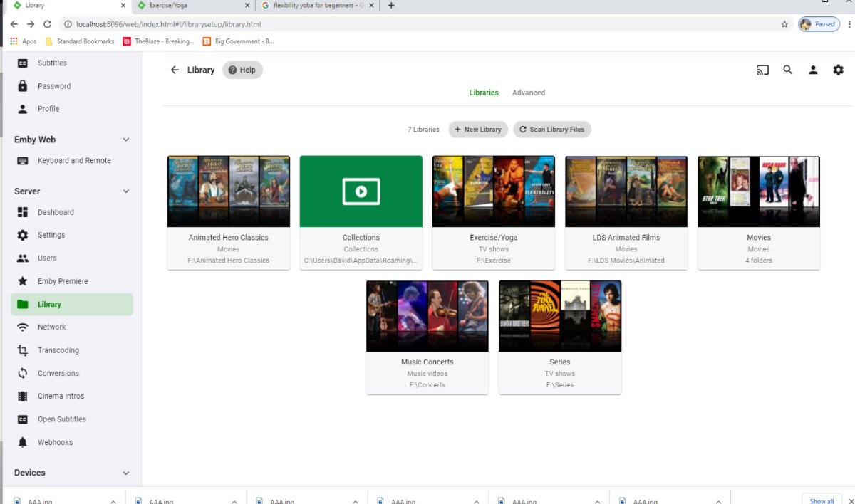This screenshot has height=504, width=855.
Task: Select Keyboard and Remote settings
Action: (x=74, y=160)
